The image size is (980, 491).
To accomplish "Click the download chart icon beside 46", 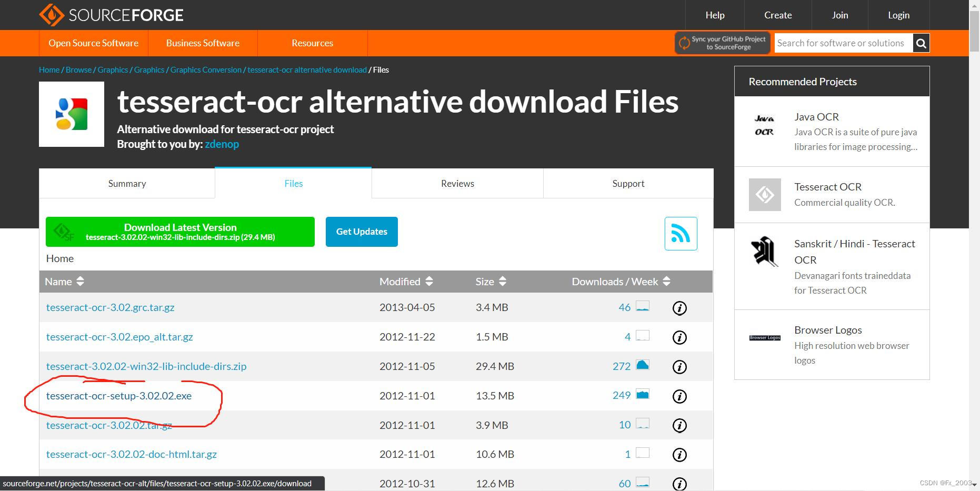I will (x=643, y=306).
